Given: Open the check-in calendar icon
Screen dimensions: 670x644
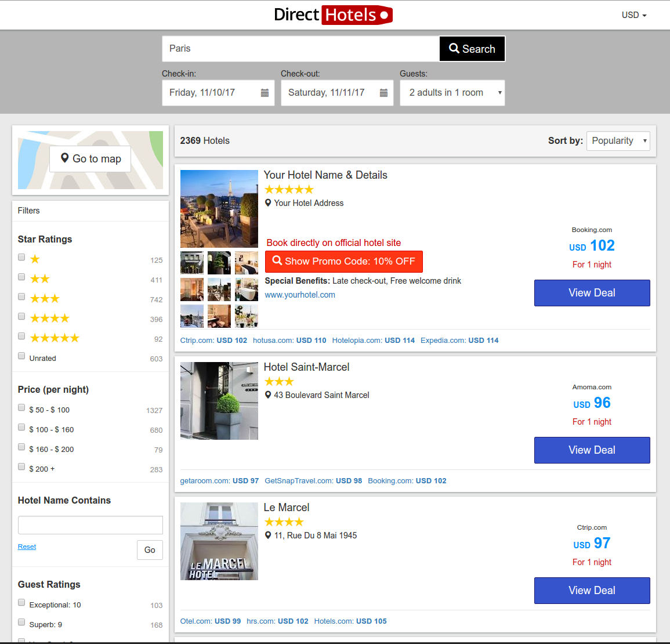Looking at the screenshot, I should 265,93.
